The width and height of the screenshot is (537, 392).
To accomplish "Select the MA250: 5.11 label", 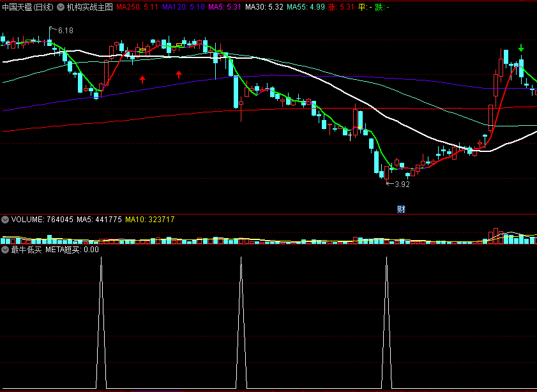I will pyautogui.click(x=137, y=7).
